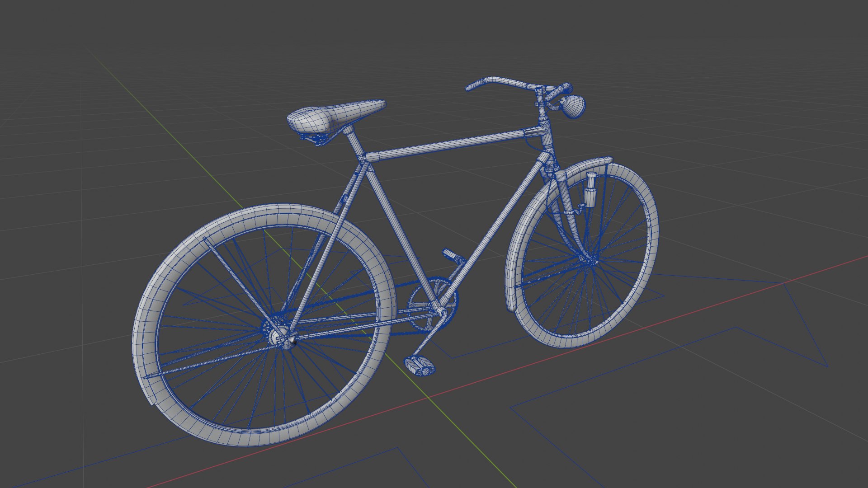Select the dynamo on the front fork
The image size is (868, 488).
click(591, 190)
